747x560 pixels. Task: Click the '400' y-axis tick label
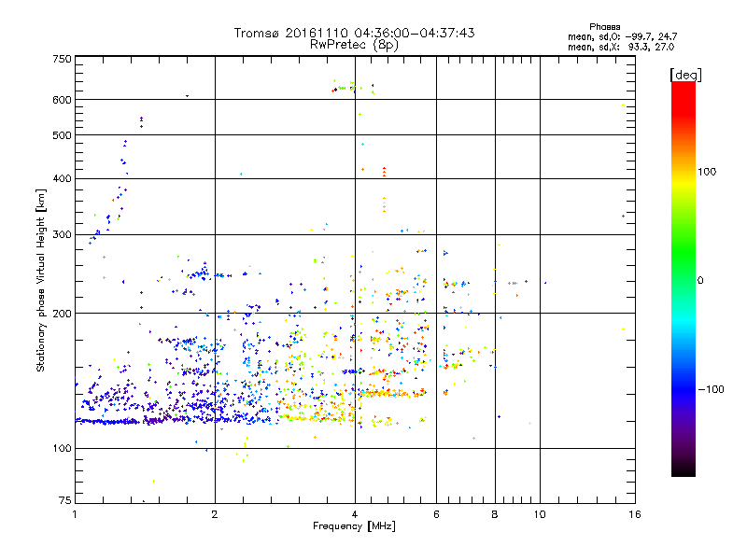click(x=63, y=178)
